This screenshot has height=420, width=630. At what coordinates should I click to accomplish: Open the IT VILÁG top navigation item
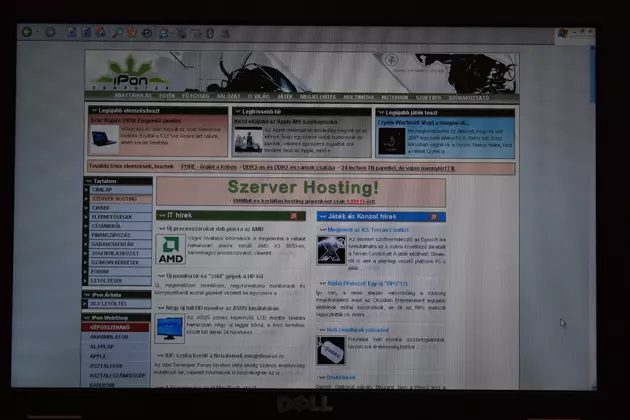tap(258, 96)
